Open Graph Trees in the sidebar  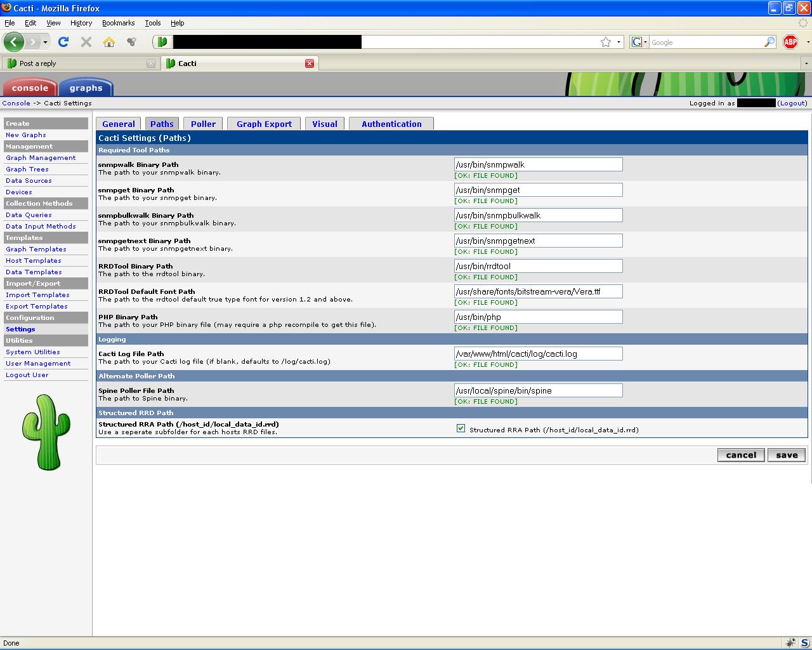tap(27, 169)
